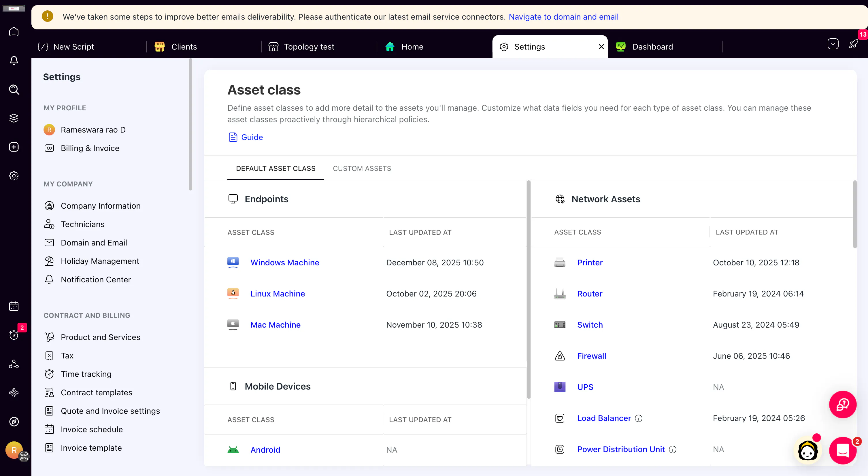The height and width of the screenshot is (476, 868).
Task: Click Navigate to domain and email link
Action: [563, 17]
